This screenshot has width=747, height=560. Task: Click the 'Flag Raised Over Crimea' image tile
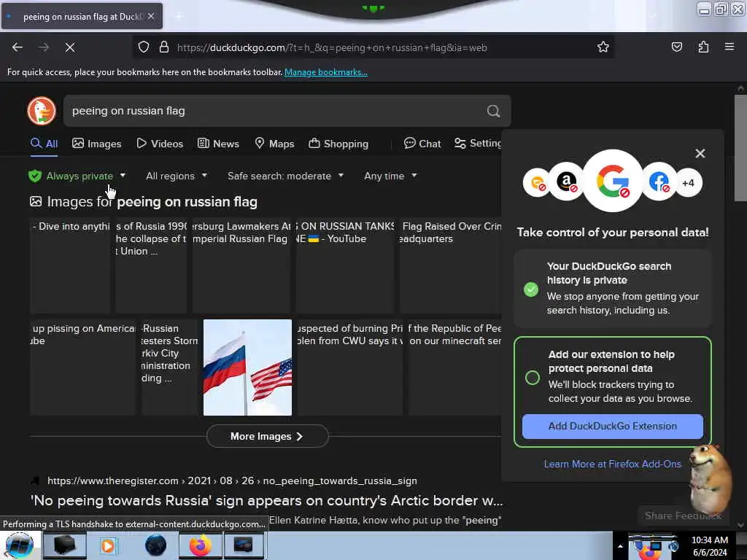pos(450,265)
